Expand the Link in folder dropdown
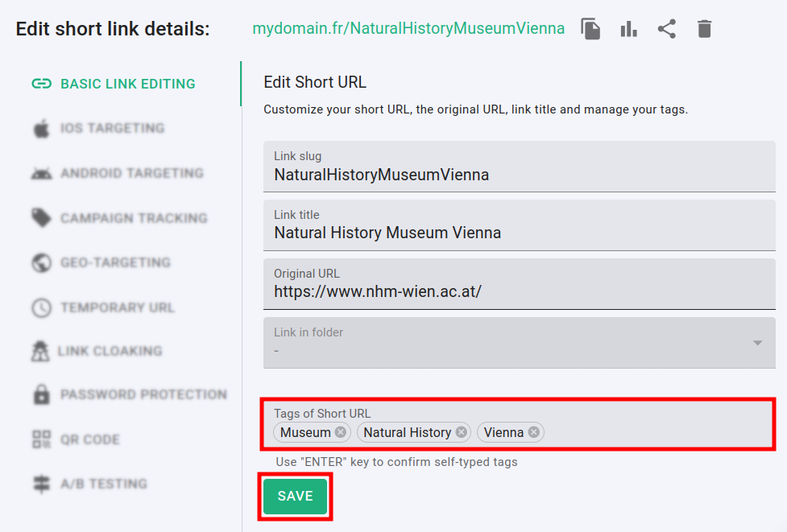This screenshot has width=787, height=532. (x=757, y=343)
